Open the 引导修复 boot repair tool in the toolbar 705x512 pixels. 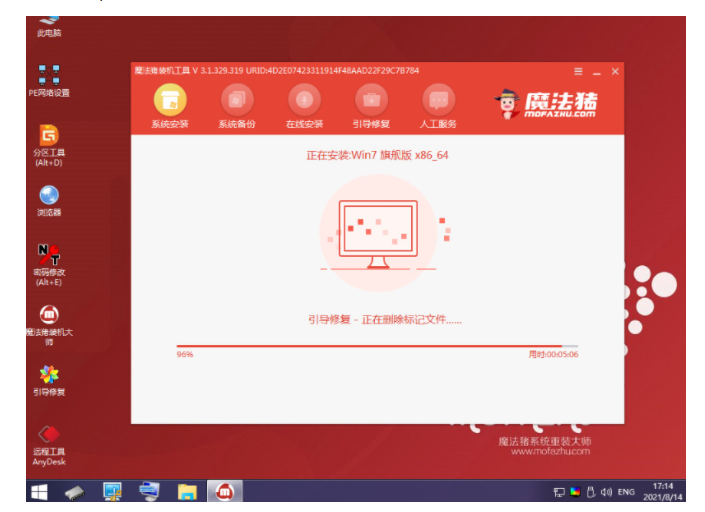(371, 104)
